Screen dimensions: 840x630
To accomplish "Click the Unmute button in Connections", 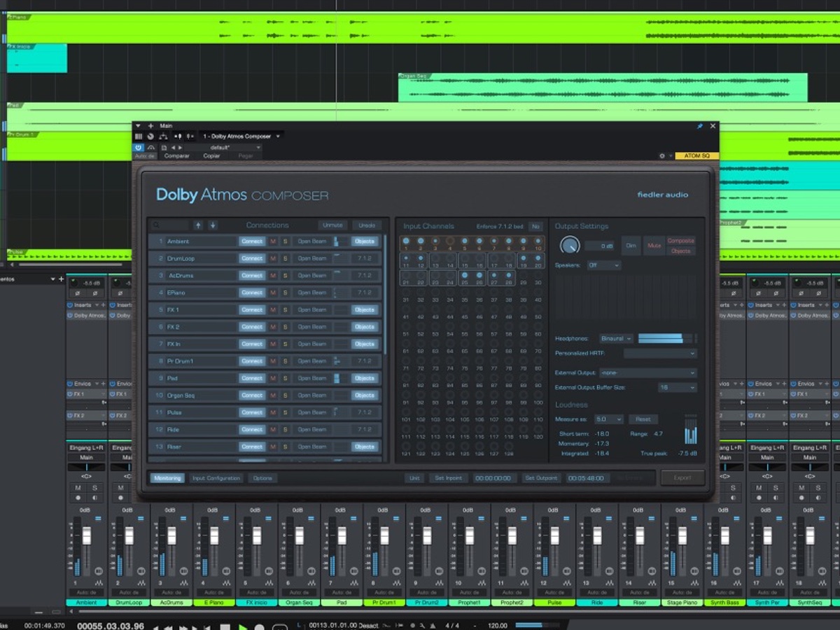I will coord(332,225).
